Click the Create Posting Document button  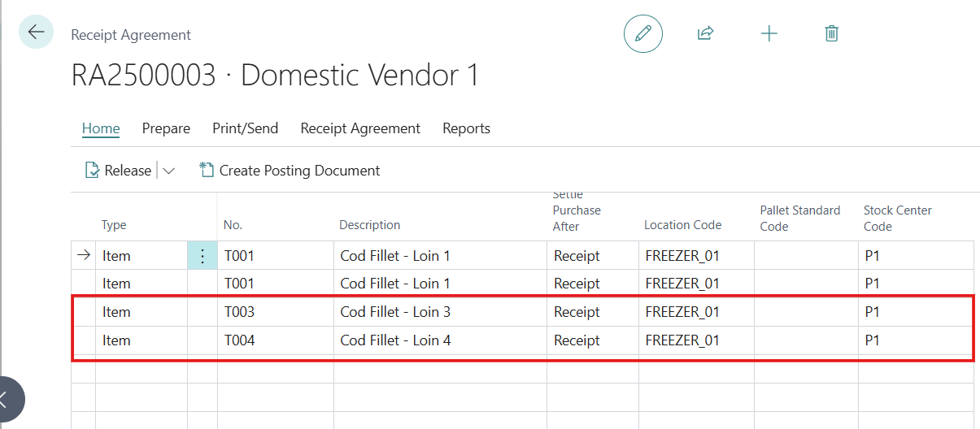tap(299, 171)
